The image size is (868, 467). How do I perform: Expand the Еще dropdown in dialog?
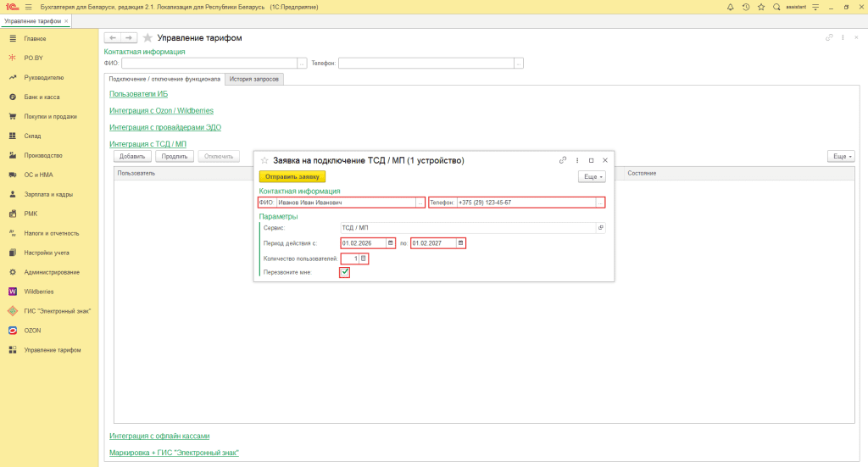[592, 176]
